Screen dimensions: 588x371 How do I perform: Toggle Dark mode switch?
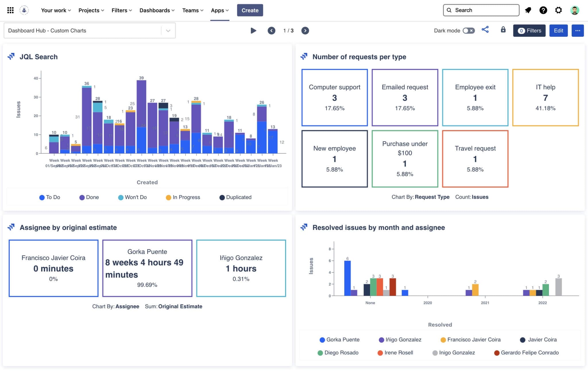point(469,30)
